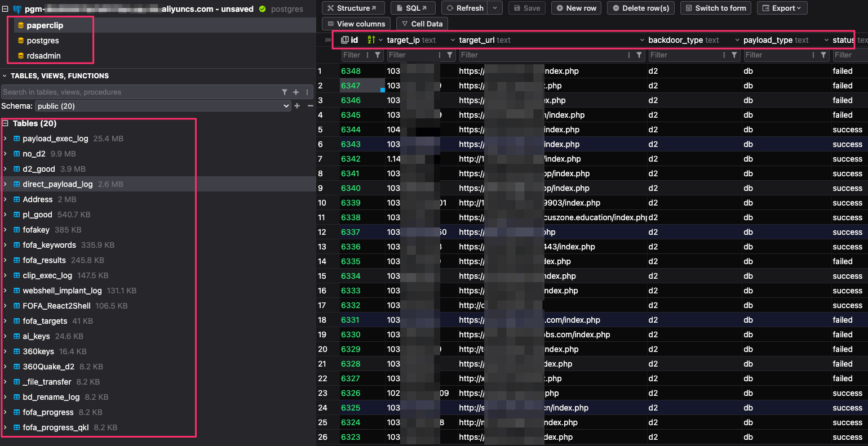Viewport: 868px width, 446px height.
Task: Click the Delete row(s) button
Action: [x=641, y=8]
